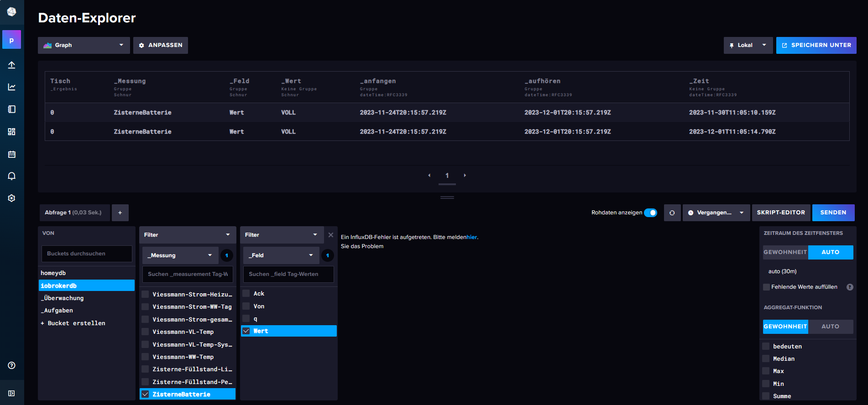
Task: Open the user account 'p' avatar
Action: [x=12, y=40]
